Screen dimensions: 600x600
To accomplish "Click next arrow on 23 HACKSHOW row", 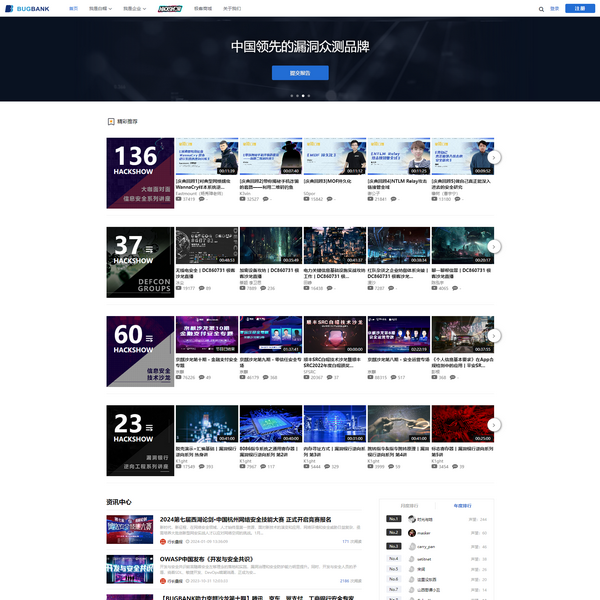I will pos(494,426).
